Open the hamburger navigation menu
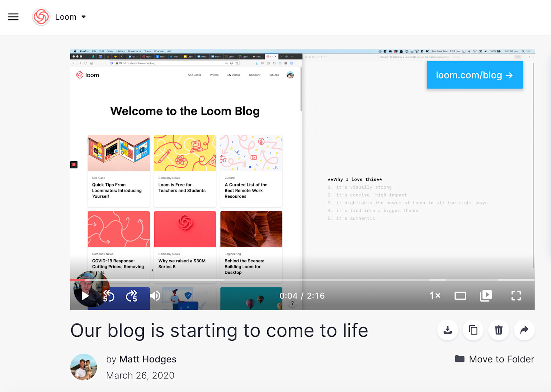This screenshot has height=392, width=551. tap(13, 17)
